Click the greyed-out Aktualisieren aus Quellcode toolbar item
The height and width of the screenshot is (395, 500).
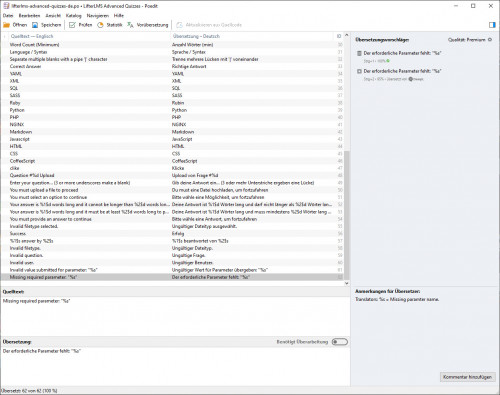[x=209, y=25]
